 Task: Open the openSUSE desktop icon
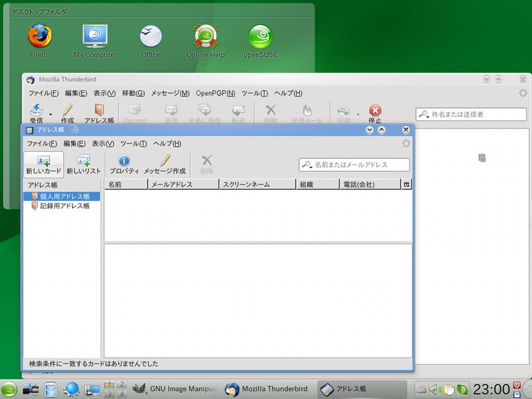[260, 36]
